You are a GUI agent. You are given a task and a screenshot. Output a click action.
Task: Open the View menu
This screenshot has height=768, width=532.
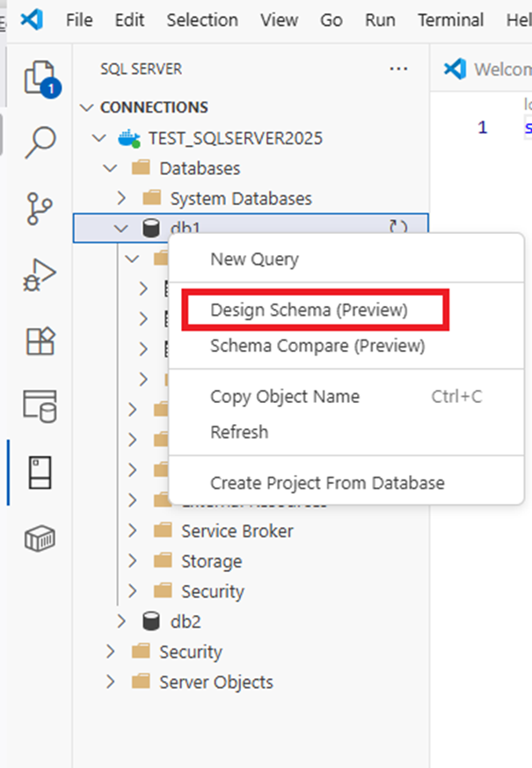point(279,20)
